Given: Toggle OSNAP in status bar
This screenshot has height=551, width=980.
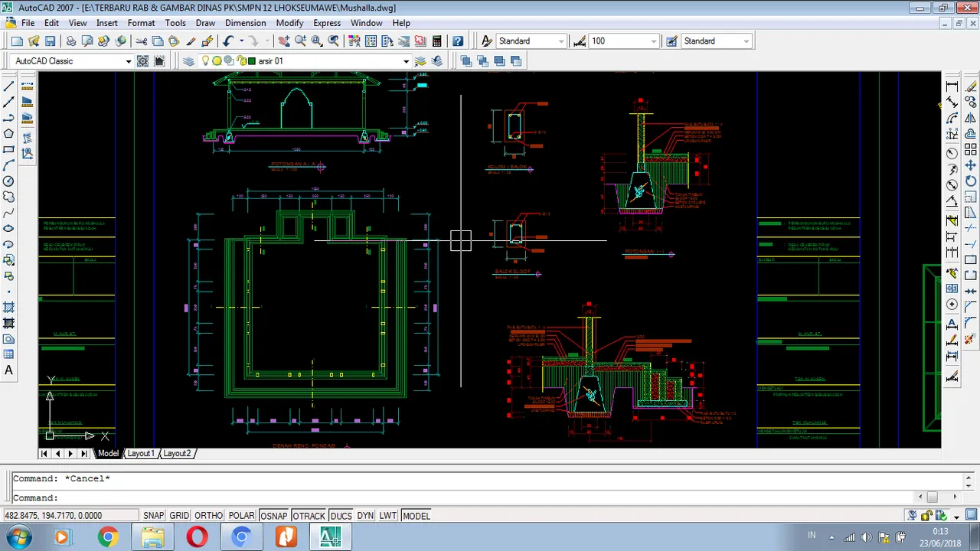Looking at the screenshot, I should pyautogui.click(x=273, y=516).
